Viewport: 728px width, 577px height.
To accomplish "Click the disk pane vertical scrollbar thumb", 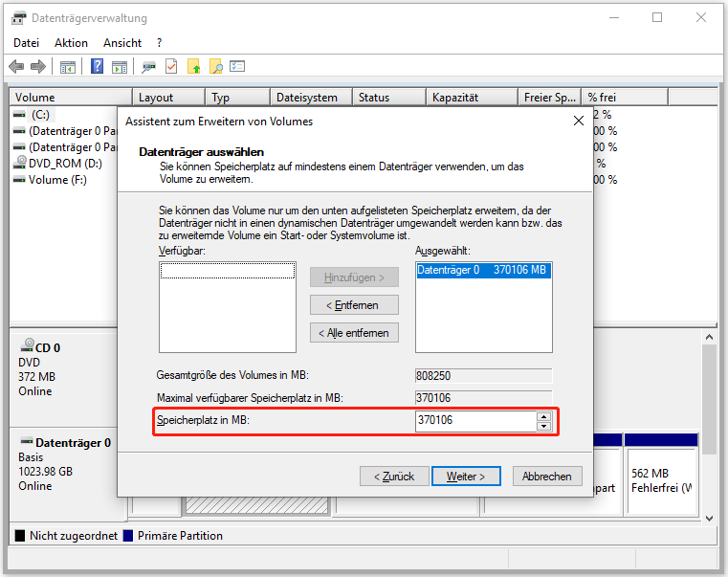I will (x=709, y=400).
